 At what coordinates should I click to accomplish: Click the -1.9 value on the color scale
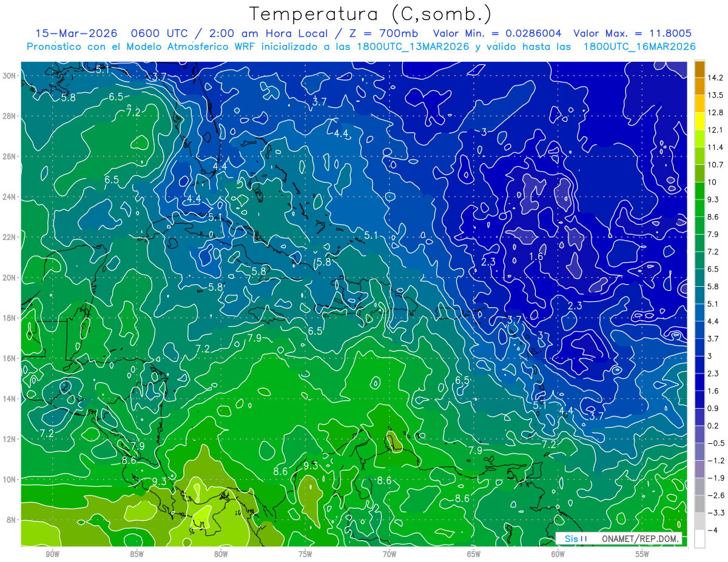[715, 478]
